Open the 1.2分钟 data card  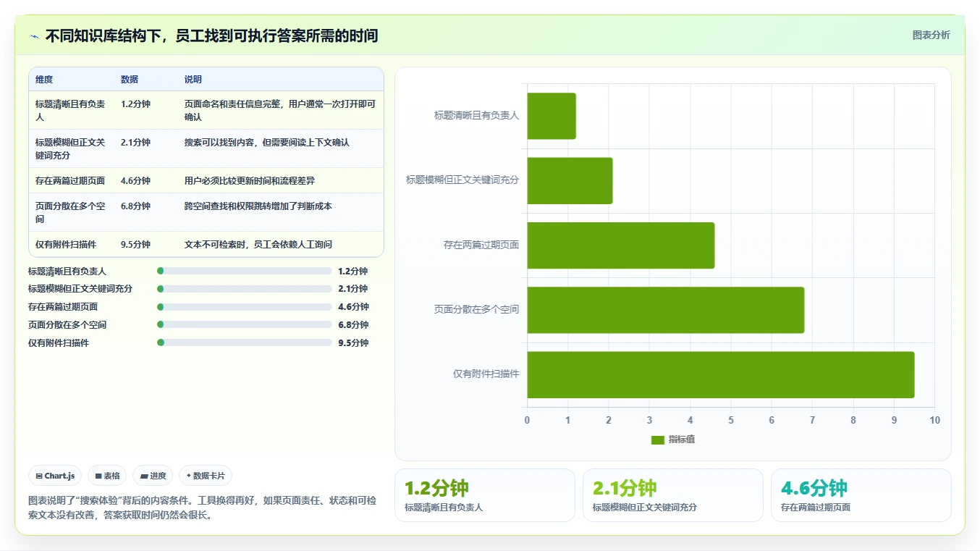click(x=485, y=495)
